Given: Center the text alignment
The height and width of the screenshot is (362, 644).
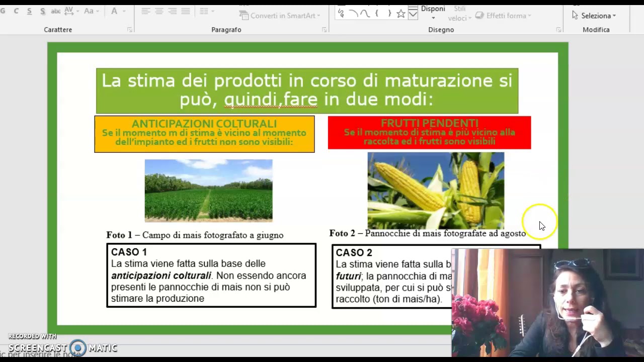Looking at the screenshot, I should [159, 11].
